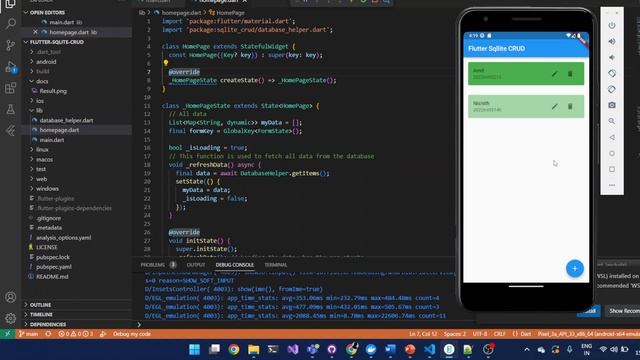Click main.dart in Open Editors list
The height and width of the screenshot is (360, 640).
coord(62,22)
